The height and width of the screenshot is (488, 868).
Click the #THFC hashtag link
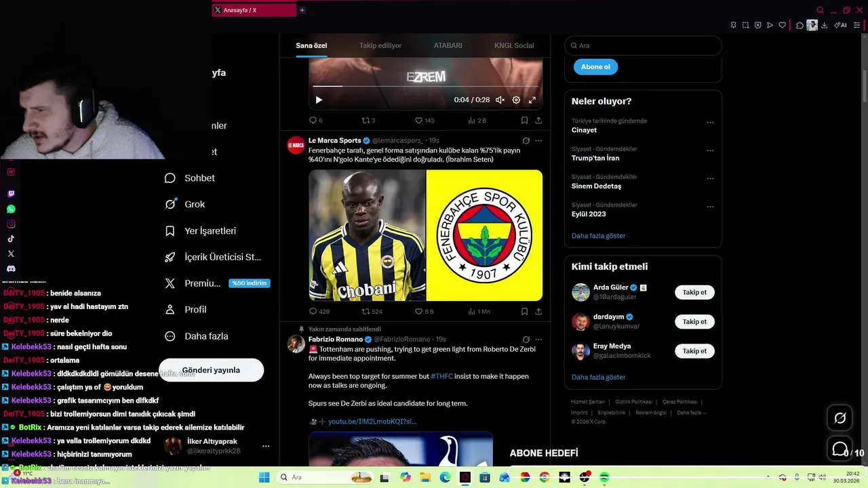pyautogui.click(x=441, y=376)
